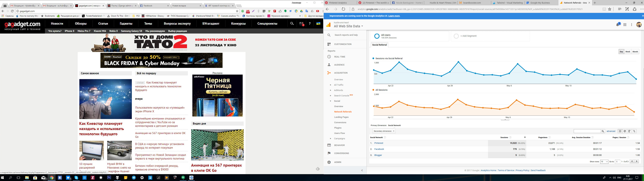Collapse the Analytics sidebar with the chevron
Image resolution: width=644 pixels, height=181 pixels.
click(x=362, y=170)
